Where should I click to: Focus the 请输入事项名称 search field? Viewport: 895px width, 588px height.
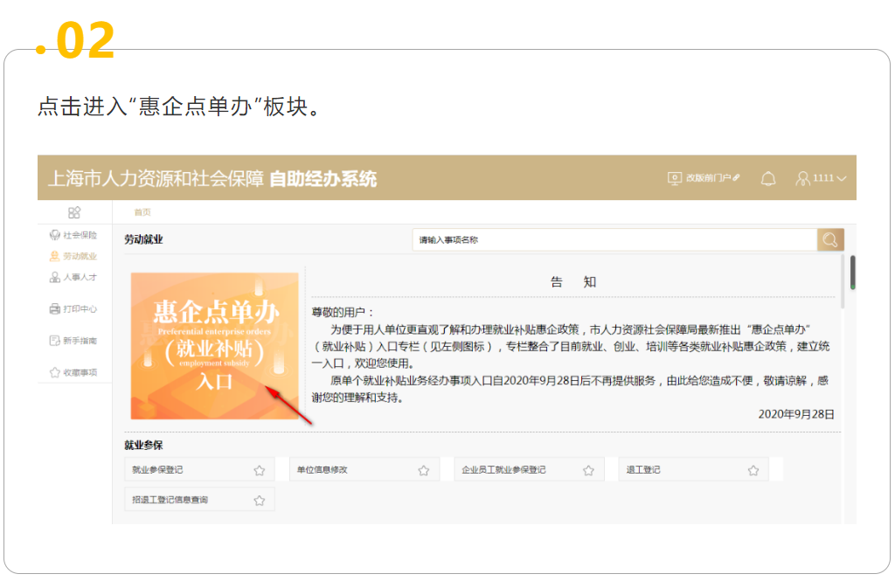coord(614,239)
